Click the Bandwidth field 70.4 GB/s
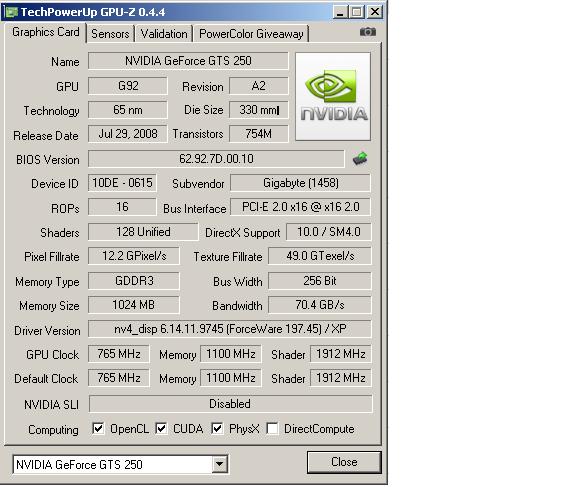577x487 pixels. [x=320, y=305]
